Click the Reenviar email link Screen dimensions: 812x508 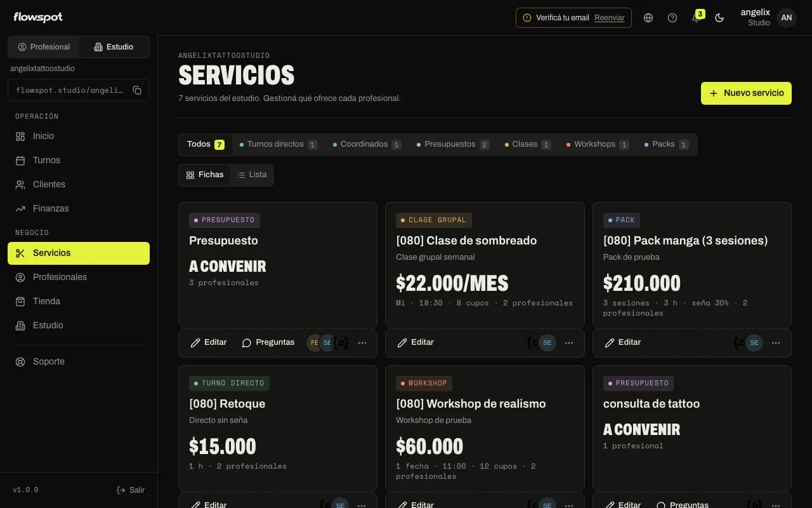(x=610, y=18)
